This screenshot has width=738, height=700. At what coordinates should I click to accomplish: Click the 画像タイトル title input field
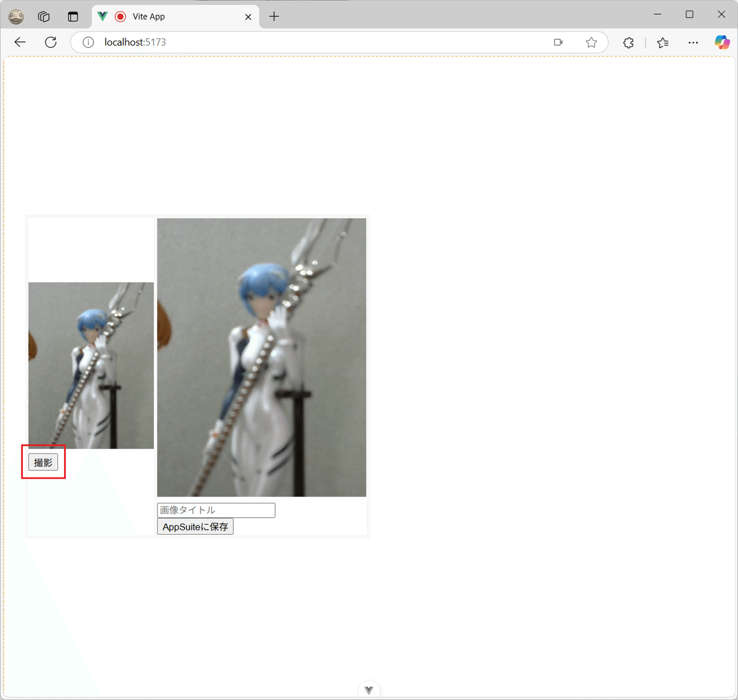[216, 510]
